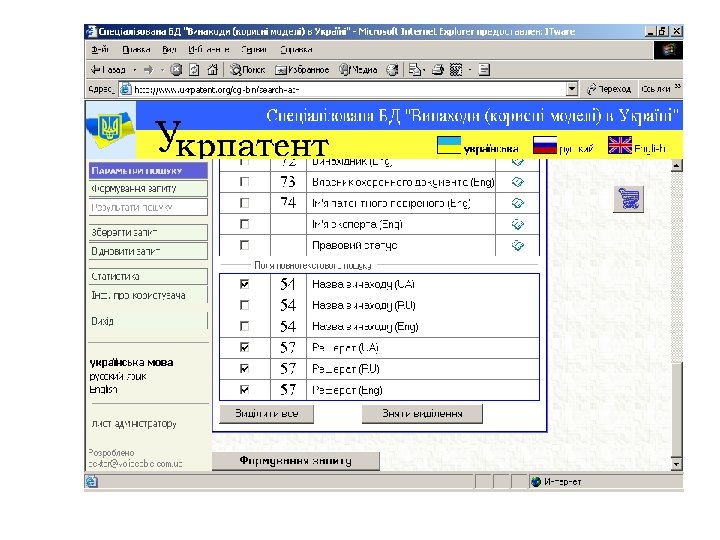Click the Forward arrow in the IE toolbar
This screenshot has height=540, width=720.
pyautogui.click(x=148, y=70)
